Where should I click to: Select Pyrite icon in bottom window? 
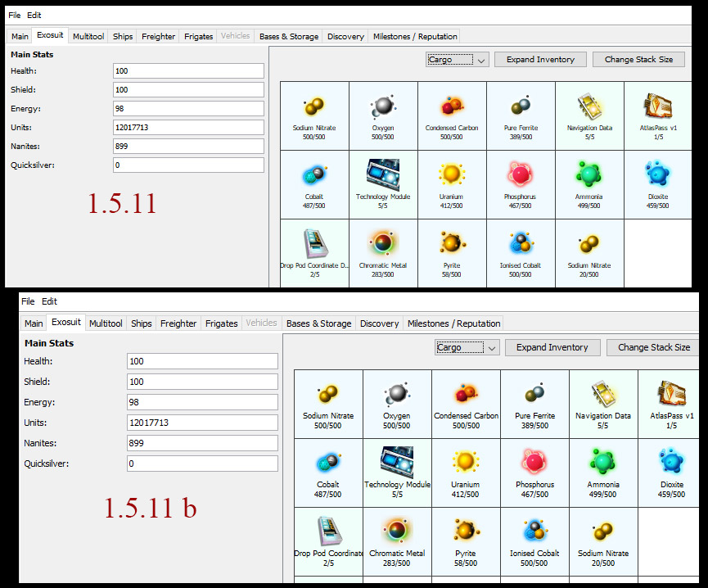[466, 531]
